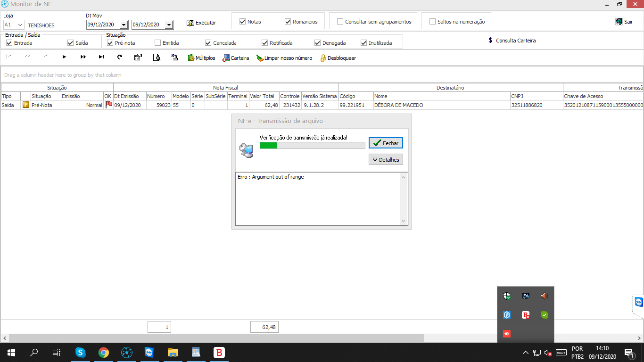The image size is (644, 362).
Task: Click the Chave de Acesso column header
Action: pos(603,96)
